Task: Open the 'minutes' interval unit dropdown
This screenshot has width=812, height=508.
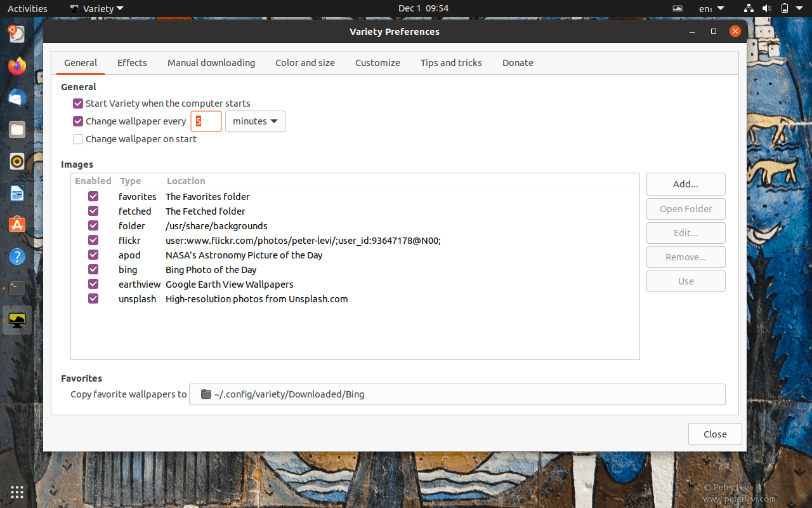Action: click(255, 121)
